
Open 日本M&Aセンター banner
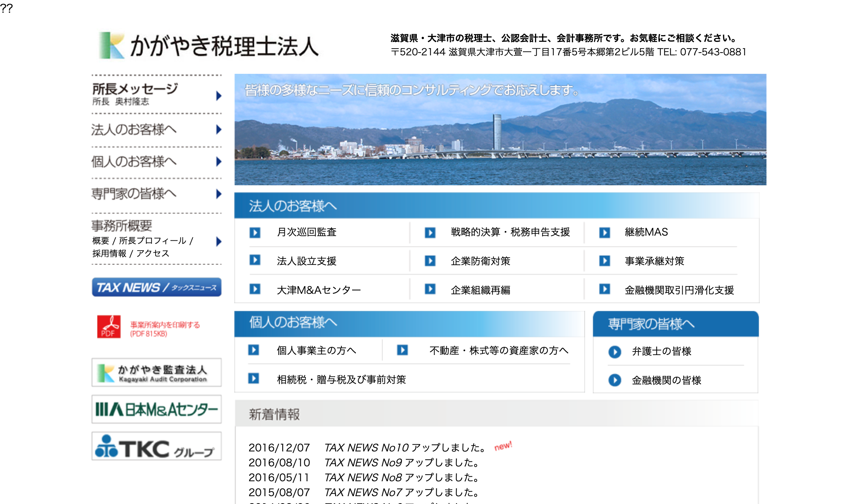[x=157, y=410]
